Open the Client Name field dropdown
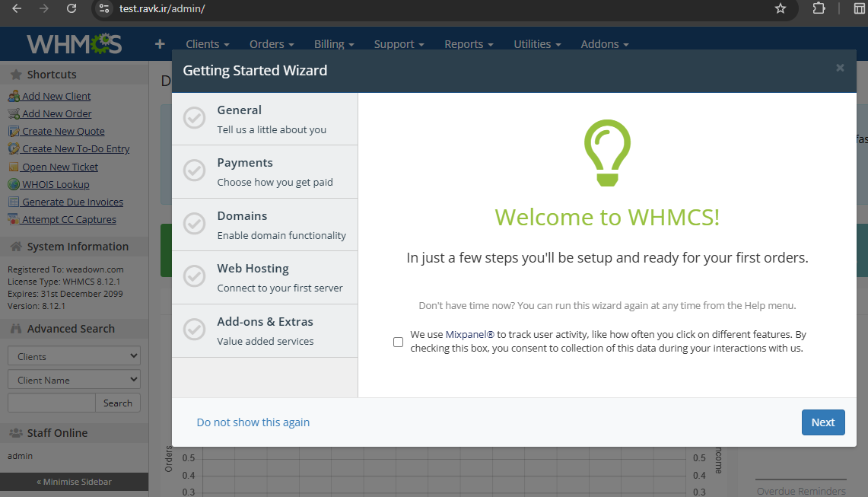Screen dimensions: 868x497 point(74,380)
